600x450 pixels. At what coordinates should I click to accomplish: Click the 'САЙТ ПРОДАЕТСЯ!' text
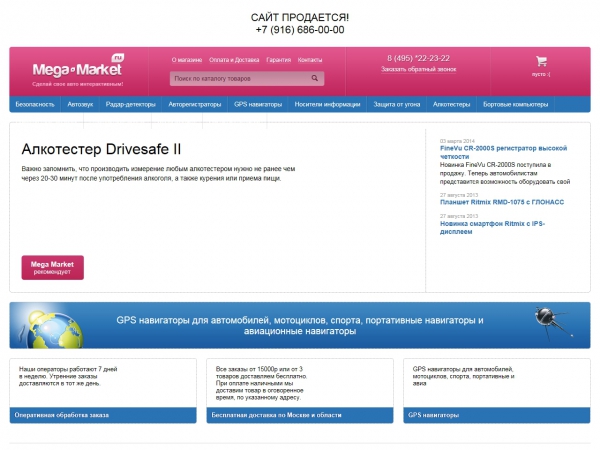[300, 18]
